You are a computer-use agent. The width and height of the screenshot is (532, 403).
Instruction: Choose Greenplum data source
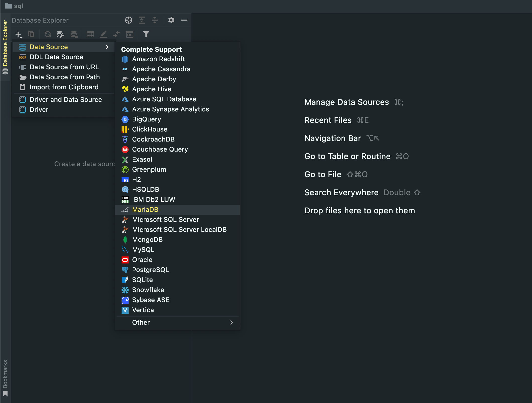coord(177,169)
